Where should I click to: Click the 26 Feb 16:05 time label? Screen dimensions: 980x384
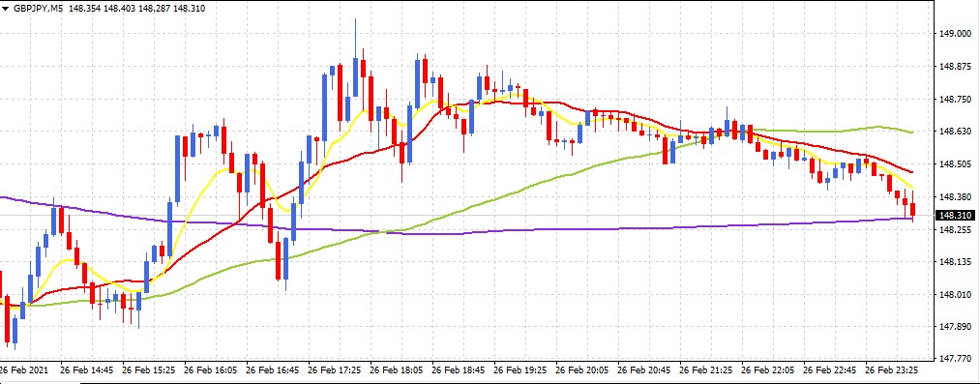point(211,369)
